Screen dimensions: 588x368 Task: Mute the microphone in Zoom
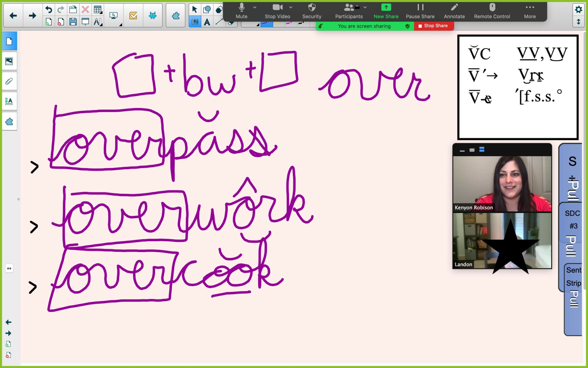tap(241, 11)
